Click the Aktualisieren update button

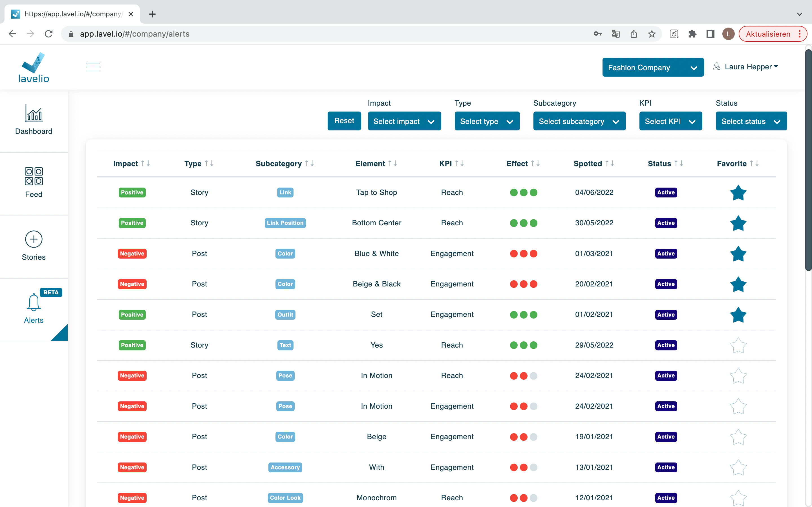coord(768,34)
